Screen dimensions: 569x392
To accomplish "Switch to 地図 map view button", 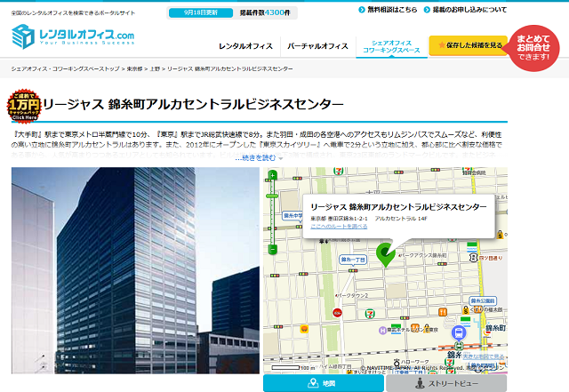I will (x=324, y=383).
